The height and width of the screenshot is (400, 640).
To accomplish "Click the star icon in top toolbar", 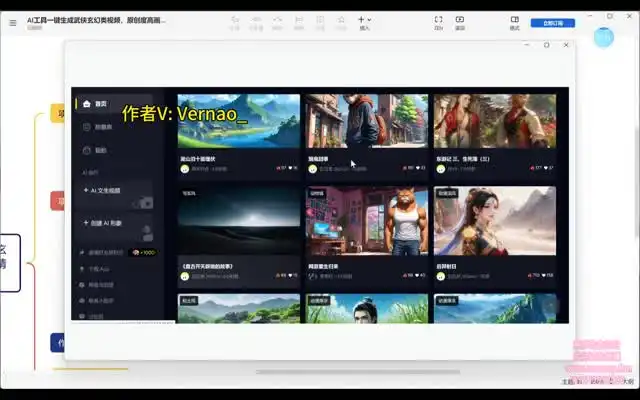I will 341,20.
